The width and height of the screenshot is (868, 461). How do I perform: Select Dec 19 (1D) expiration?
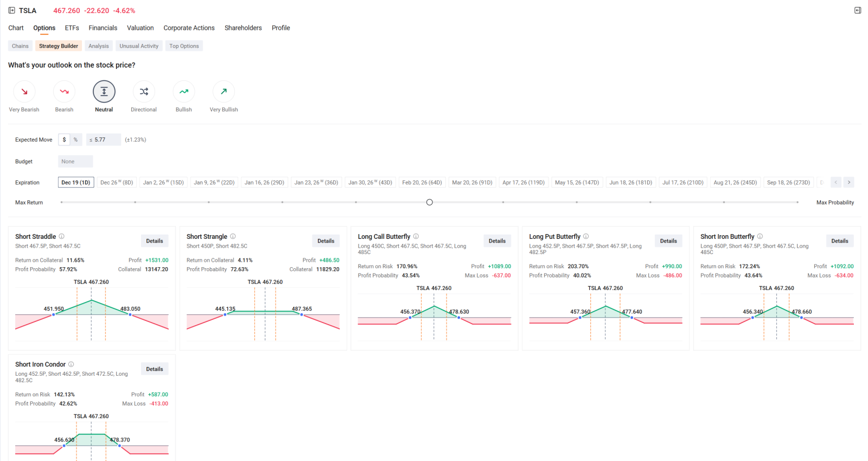point(76,182)
